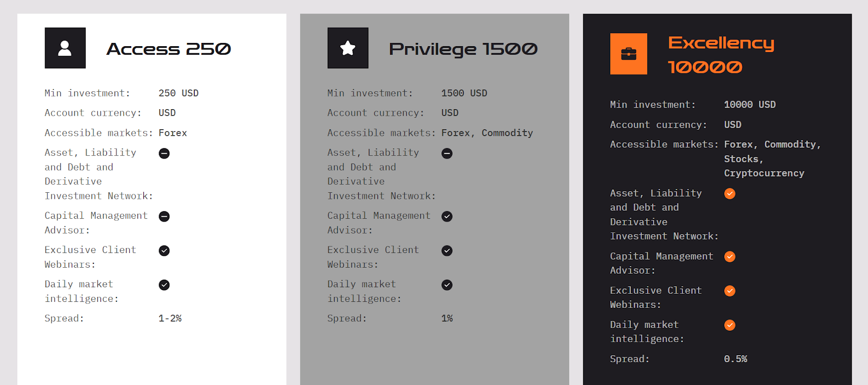Click the 10000 USD minimum investment value
The width and height of the screenshot is (868, 385).
pyautogui.click(x=750, y=105)
